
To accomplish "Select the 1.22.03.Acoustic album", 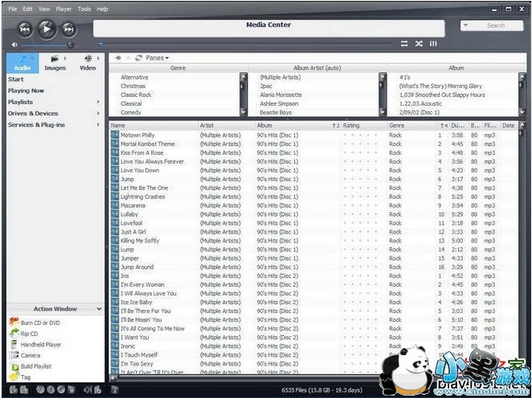I will [421, 104].
